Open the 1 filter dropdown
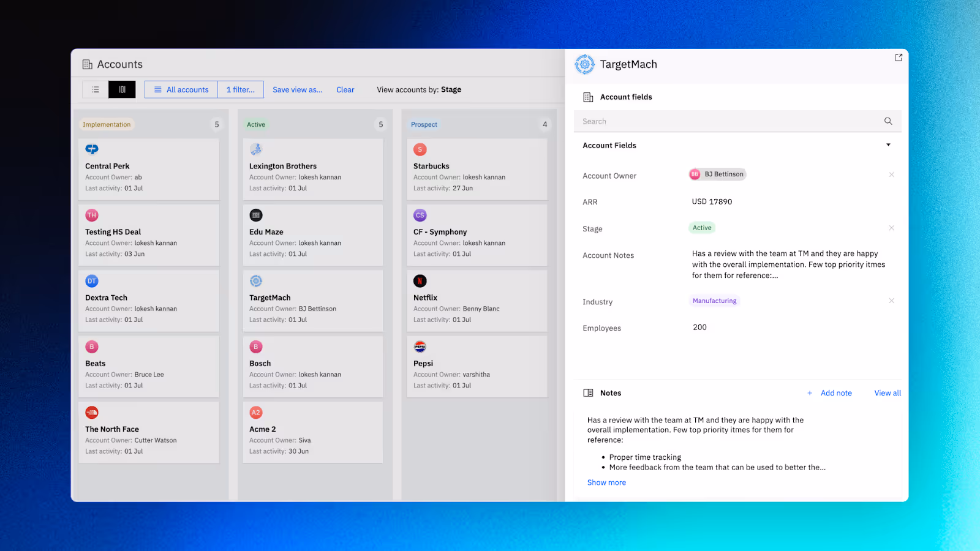This screenshot has width=980, height=551. tap(241, 89)
